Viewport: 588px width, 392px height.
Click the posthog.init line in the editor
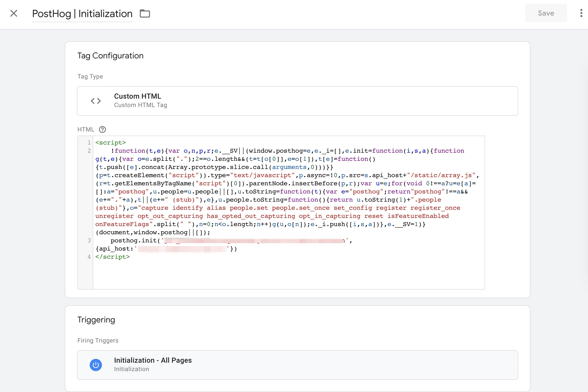point(231,240)
